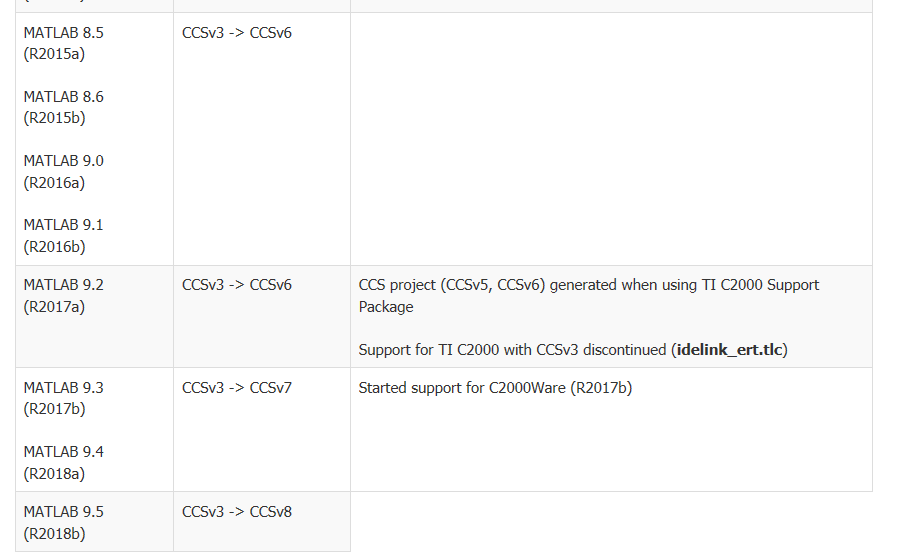Image resolution: width=905 pixels, height=555 pixels.
Task: Click 'Support for TI C2000 with CCSv3 discontinued'
Action: [x=512, y=350]
